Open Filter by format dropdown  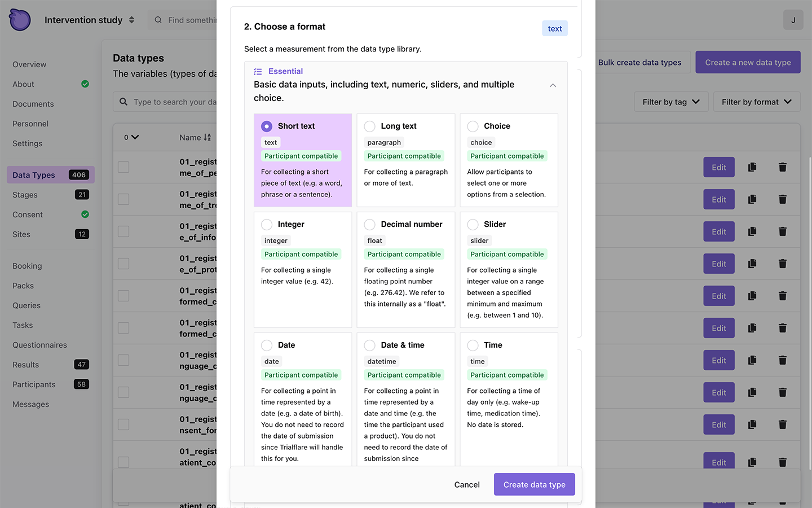click(x=756, y=102)
